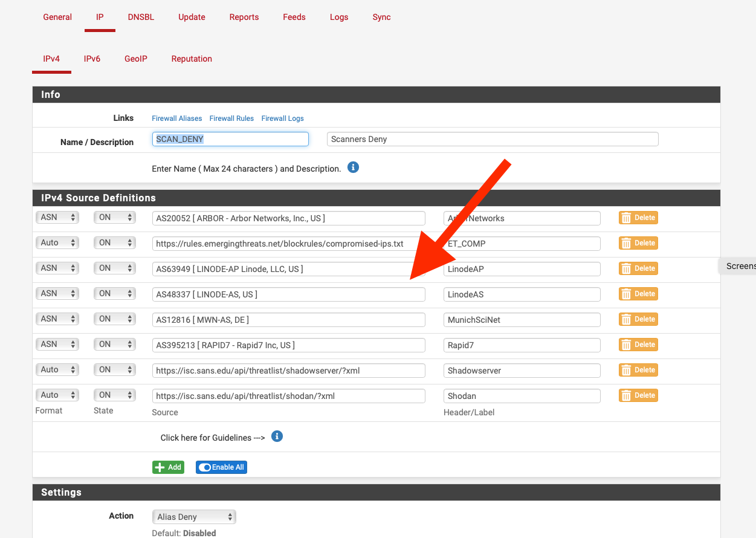The height and width of the screenshot is (538, 756).
Task: Follow the Firewall Rules link
Action: tap(231, 118)
